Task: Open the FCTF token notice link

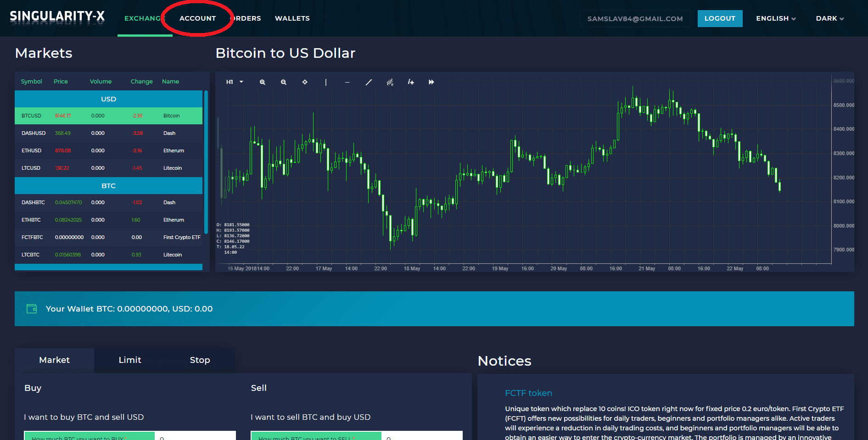Action: [x=528, y=393]
